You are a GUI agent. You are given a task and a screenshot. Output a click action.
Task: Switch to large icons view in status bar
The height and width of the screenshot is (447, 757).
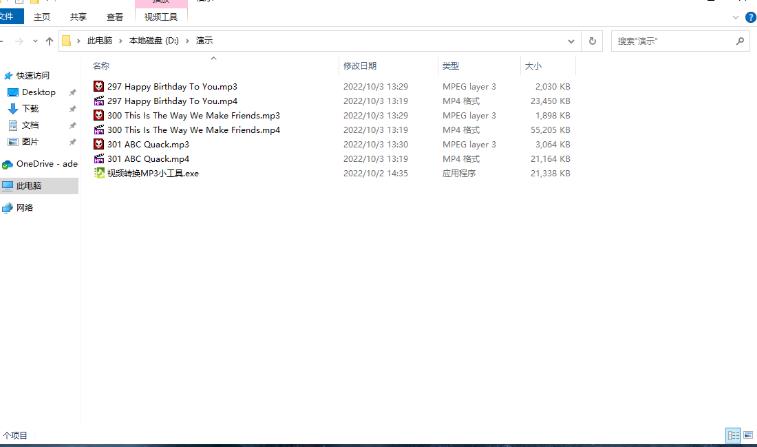pyautogui.click(x=748, y=435)
